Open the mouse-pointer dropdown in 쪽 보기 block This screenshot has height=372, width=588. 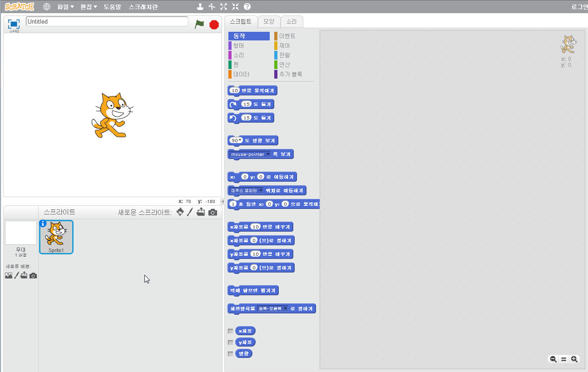coord(268,154)
